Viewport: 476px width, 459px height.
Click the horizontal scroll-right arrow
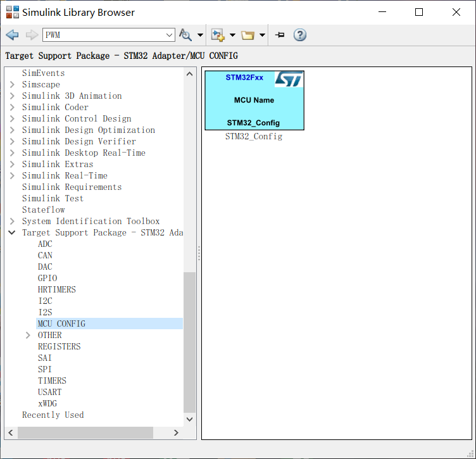point(176,432)
